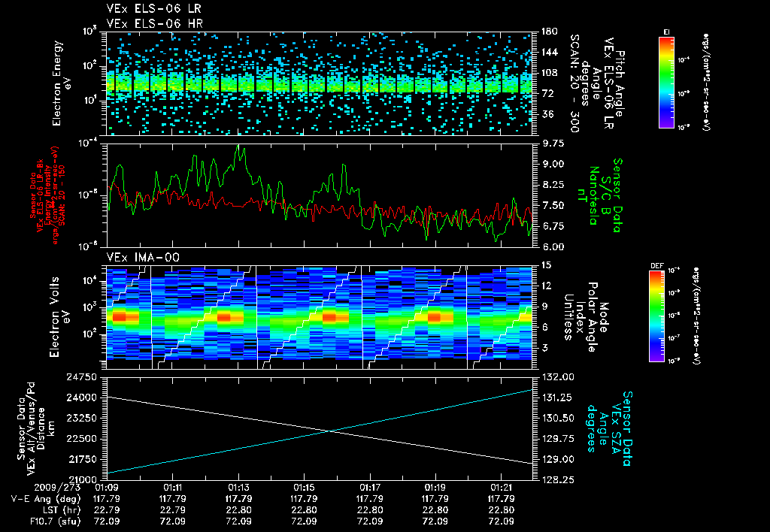770x532 pixels.
Task: Click the 01:19 time tick label
Action: 435,488
